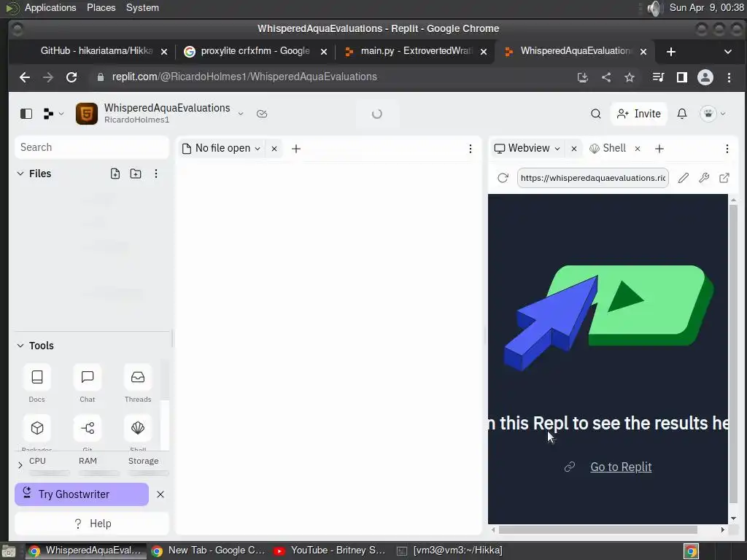Toggle the sidebar panel icon
Image resolution: width=747 pixels, height=560 pixels.
(26, 114)
